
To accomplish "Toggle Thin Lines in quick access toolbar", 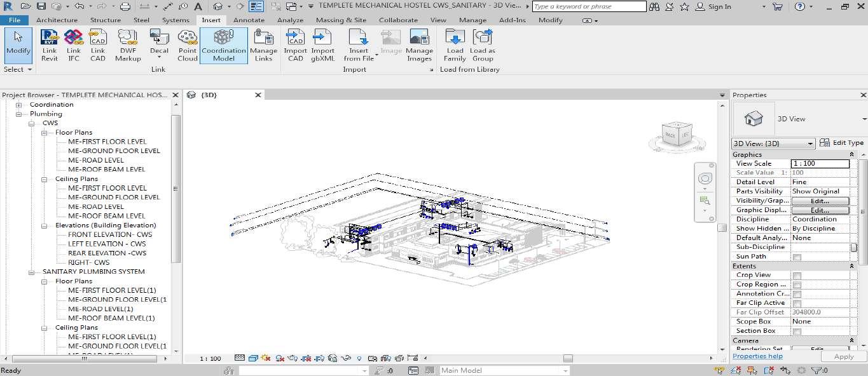I will pyautogui.click(x=256, y=6).
